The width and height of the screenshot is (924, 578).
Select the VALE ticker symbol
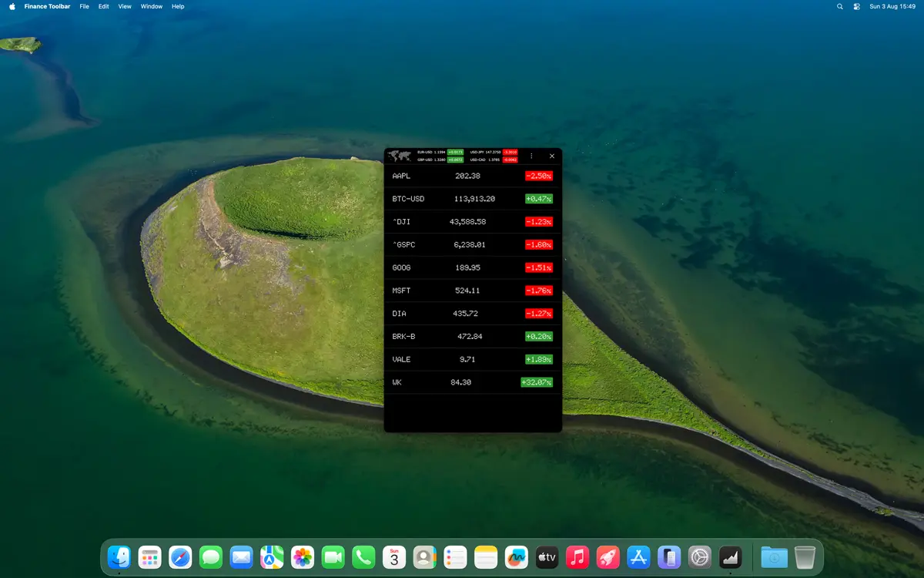click(x=401, y=359)
